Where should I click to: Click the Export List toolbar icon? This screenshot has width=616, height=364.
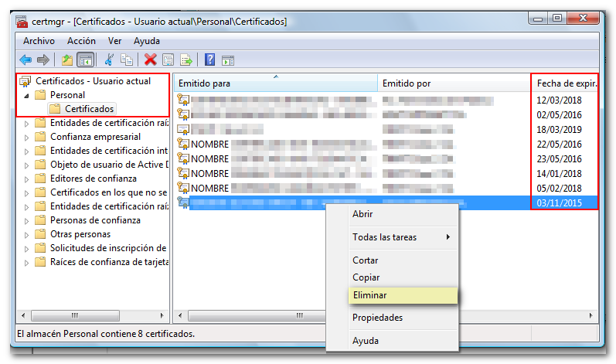pos(185,60)
